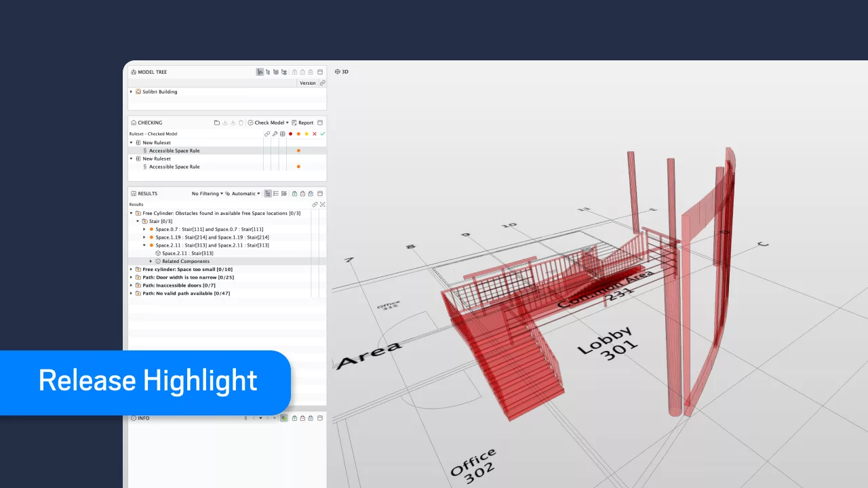The image size is (868, 488).
Task: Click the Version column header
Action: coord(307,83)
